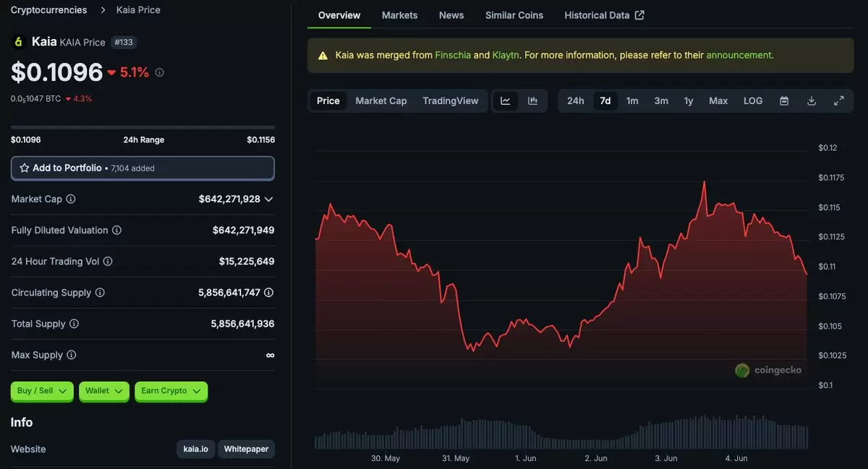
Task: Click the $0.1156 24h range high
Action: point(261,139)
